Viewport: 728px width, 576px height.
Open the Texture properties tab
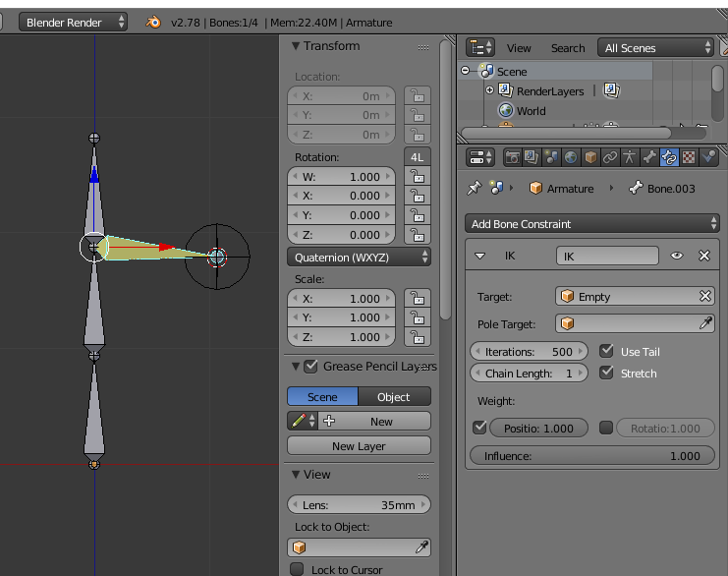click(689, 157)
